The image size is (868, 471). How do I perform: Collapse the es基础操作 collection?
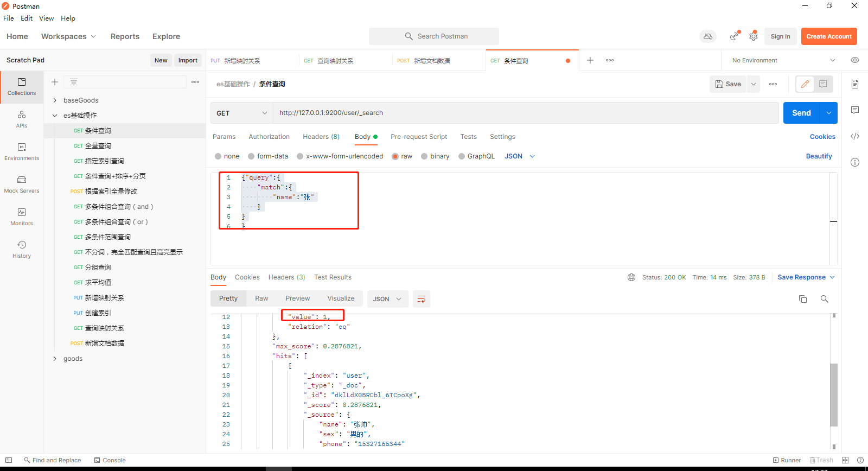click(x=55, y=116)
